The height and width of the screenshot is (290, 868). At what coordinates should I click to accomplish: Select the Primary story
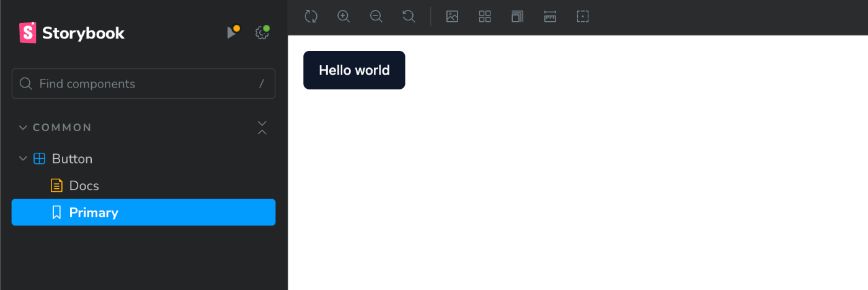tap(143, 212)
